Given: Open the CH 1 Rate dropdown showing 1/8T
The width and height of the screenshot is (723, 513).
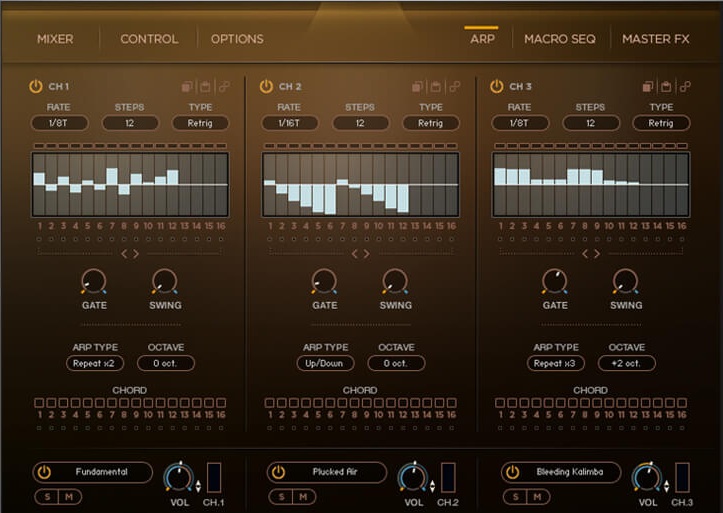Looking at the screenshot, I should pyautogui.click(x=59, y=123).
